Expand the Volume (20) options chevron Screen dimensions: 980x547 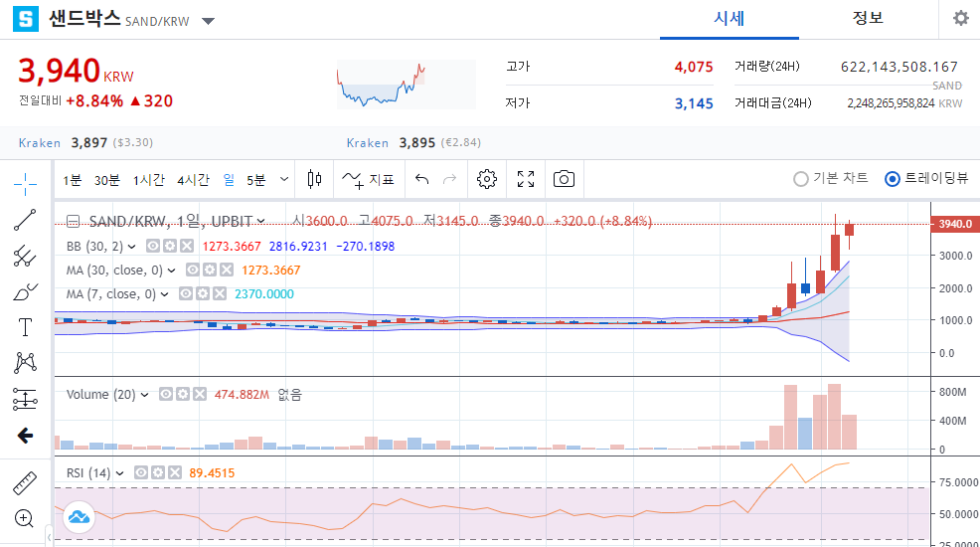pyautogui.click(x=144, y=395)
